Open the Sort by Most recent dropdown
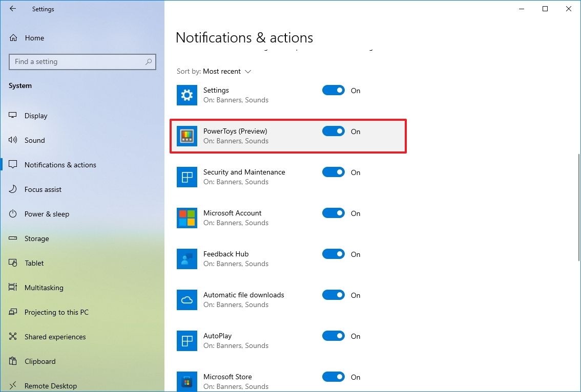The height and width of the screenshot is (392, 581). (x=227, y=71)
